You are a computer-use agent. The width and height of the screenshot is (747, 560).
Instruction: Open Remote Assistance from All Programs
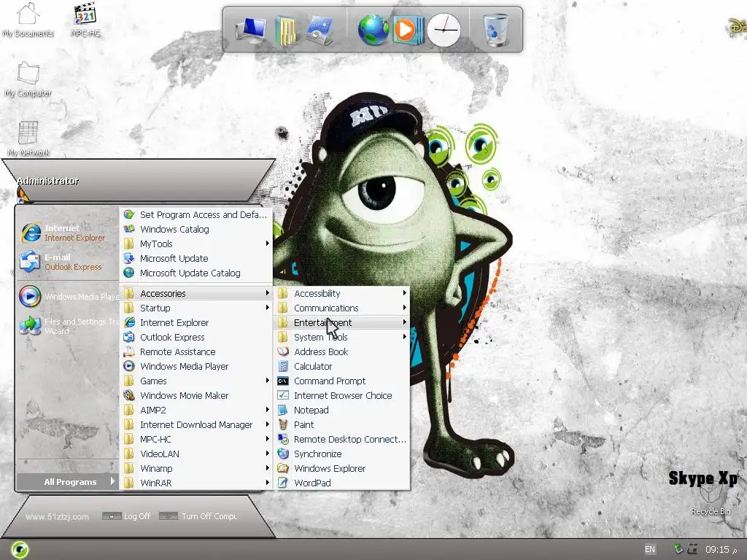pyautogui.click(x=196, y=351)
